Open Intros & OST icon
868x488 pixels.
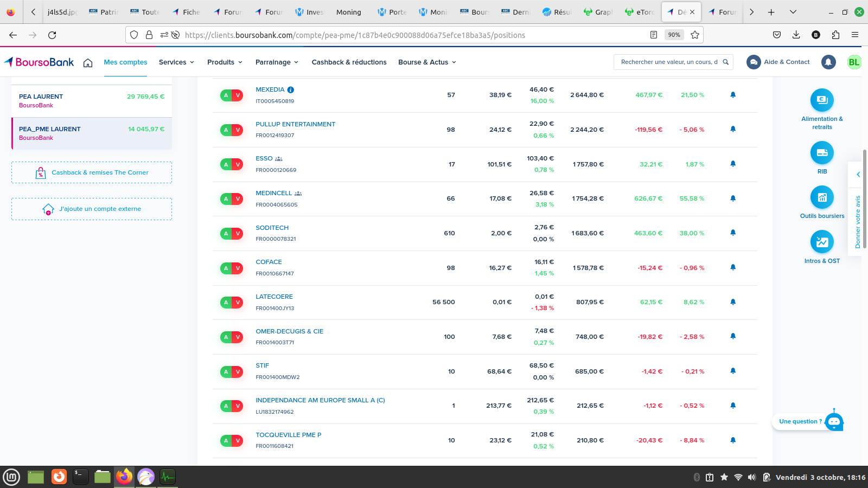tap(822, 242)
